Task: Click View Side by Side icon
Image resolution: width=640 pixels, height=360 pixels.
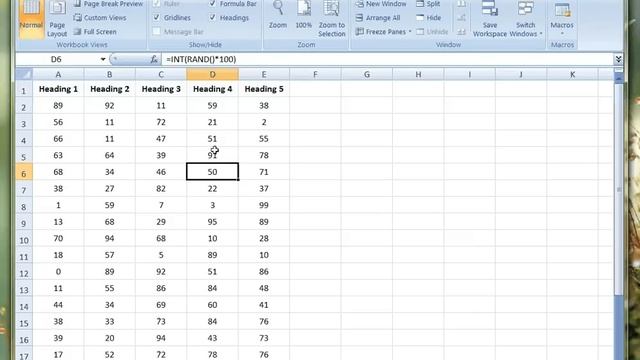Action: click(461, 4)
